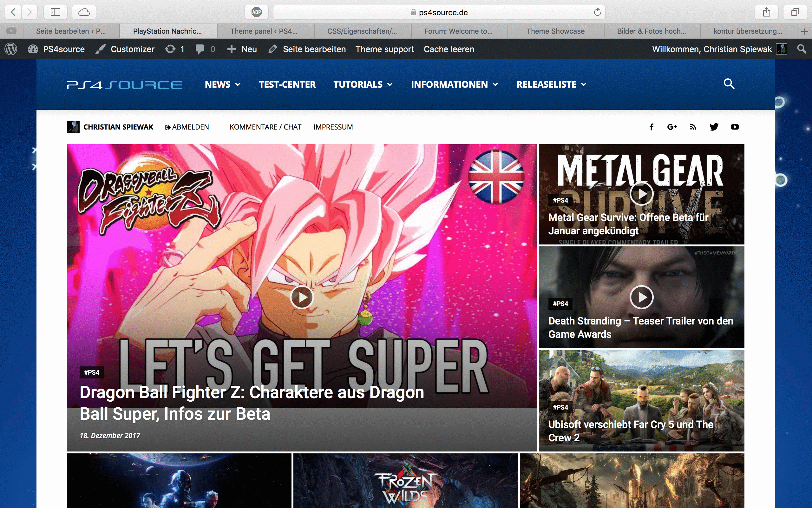Open the Customizer from admin bar
The height and width of the screenshot is (508, 812).
click(x=125, y=49)
